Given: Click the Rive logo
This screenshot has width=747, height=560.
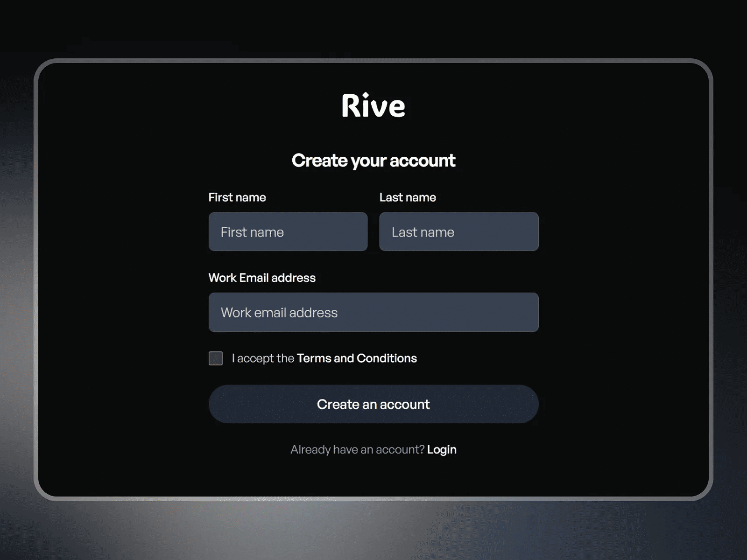Looking at the screenshot, I should [x=373, y=105].
